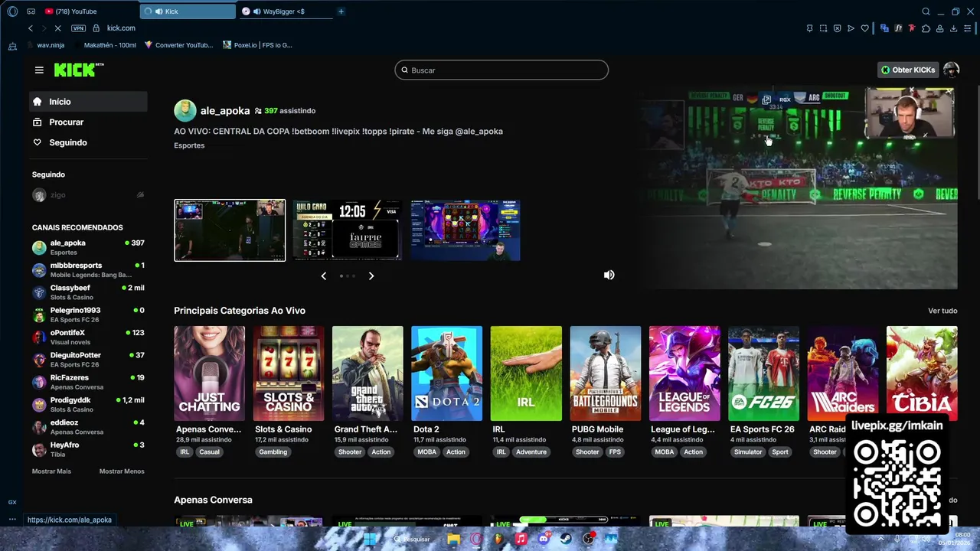Open the Just Chatting category card
Viewport: 980px width, 551px height.
pos(209,373)
